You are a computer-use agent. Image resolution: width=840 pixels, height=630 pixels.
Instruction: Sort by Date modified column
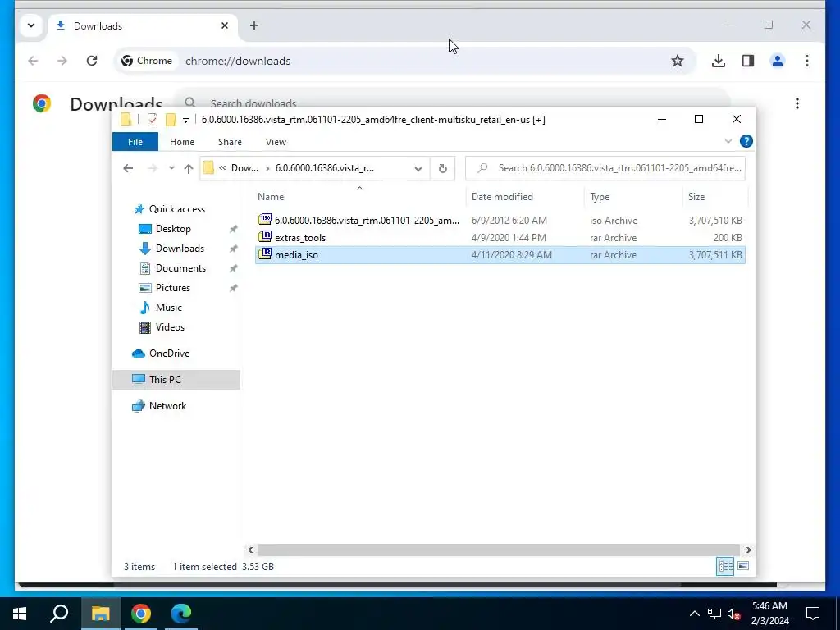click(x=525, y=197)
